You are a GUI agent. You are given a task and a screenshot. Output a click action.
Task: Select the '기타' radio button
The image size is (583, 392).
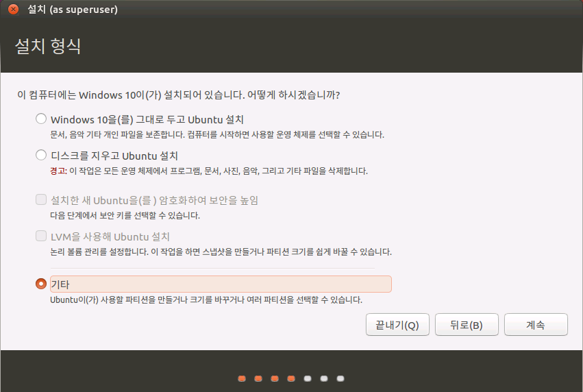click(x=41, y=284)
